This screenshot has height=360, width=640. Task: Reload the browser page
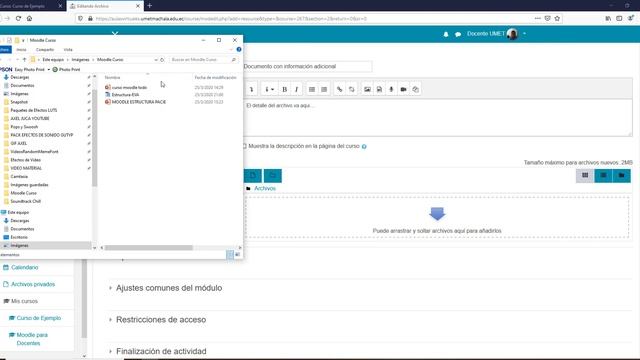click(18, 18)
